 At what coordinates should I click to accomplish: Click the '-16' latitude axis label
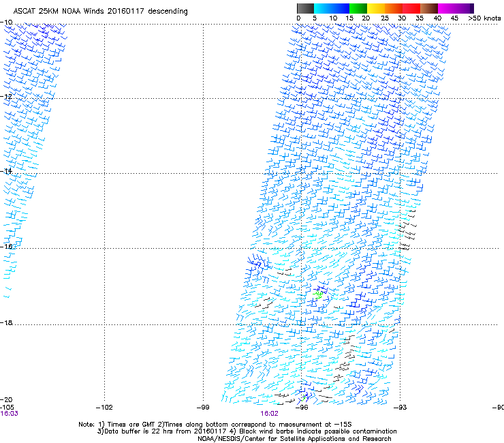[x=6, y=247]
